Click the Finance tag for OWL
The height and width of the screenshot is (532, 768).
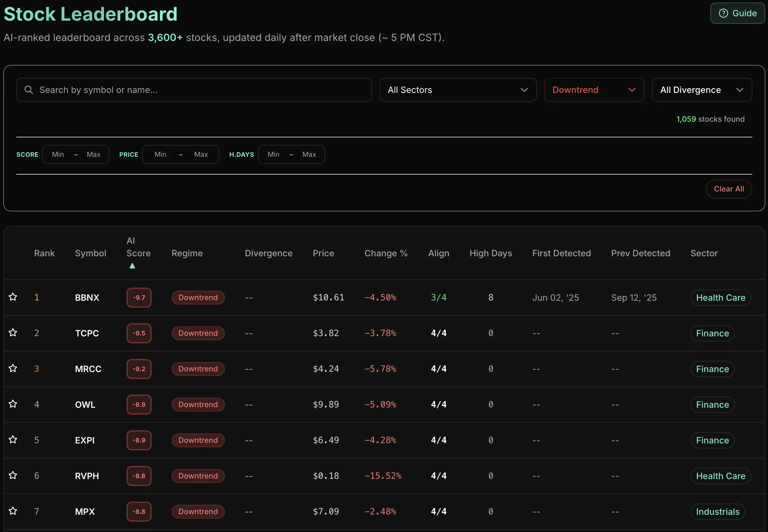pos(712,404)
